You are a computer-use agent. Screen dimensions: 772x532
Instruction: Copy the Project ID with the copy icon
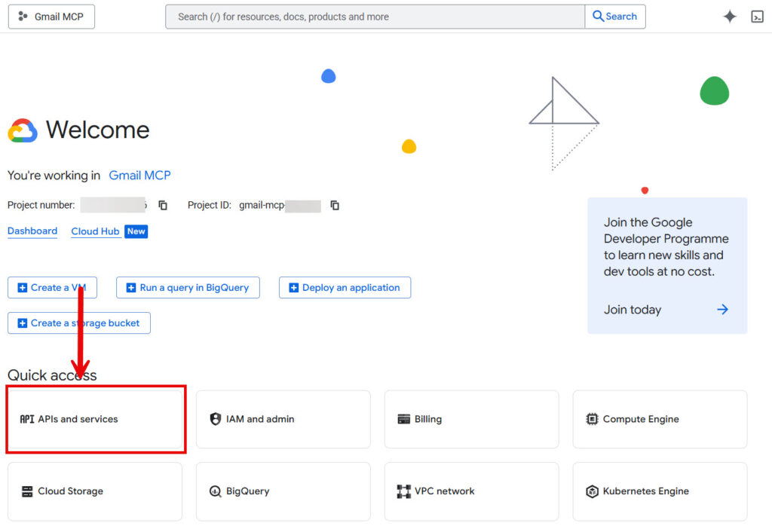pyautogui.click(x=334, y=205)
